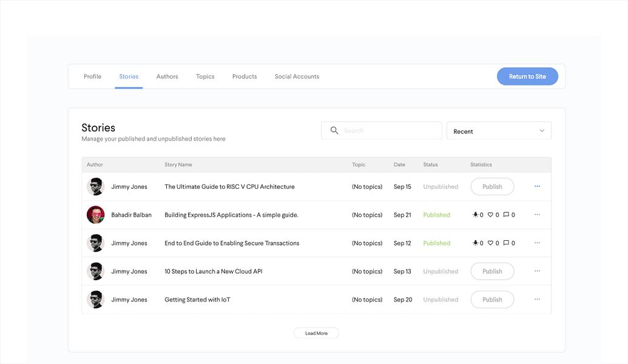Click Jimmy Jones name in RISC V row

[129, 187]
